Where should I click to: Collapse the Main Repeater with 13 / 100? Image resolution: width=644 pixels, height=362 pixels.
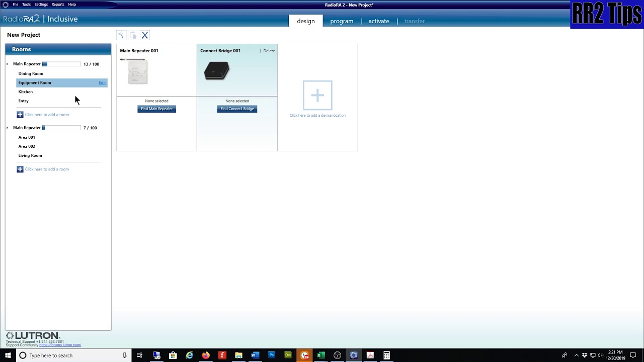(8, 64)
